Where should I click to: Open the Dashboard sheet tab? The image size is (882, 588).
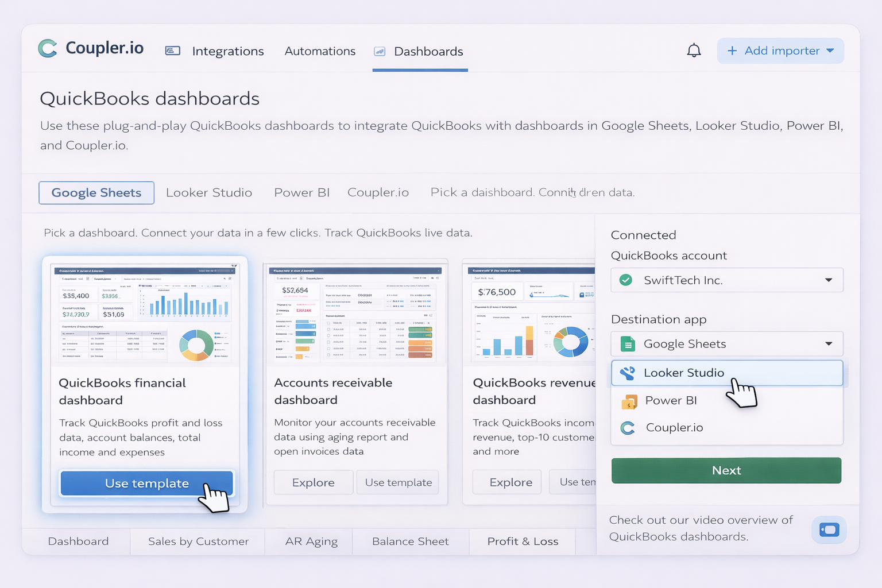78,541
